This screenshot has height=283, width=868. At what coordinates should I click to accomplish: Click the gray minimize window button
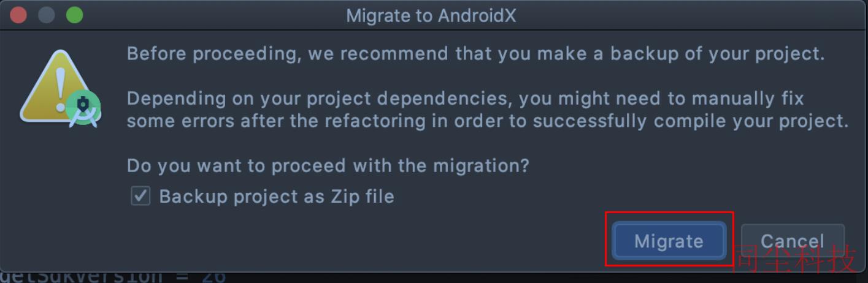47,15
